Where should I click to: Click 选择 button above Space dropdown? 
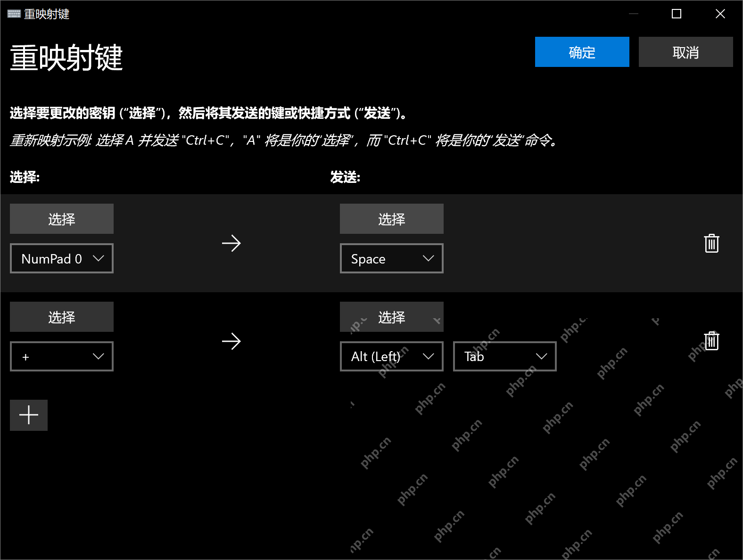(x=392, y=219)
